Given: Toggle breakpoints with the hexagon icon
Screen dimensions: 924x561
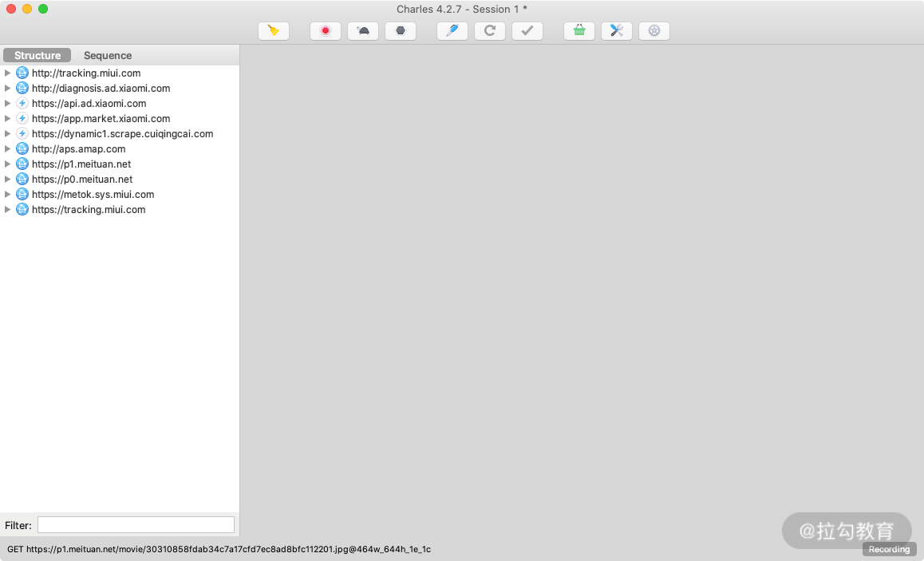Looking at the screenshot, I should 401,30.
